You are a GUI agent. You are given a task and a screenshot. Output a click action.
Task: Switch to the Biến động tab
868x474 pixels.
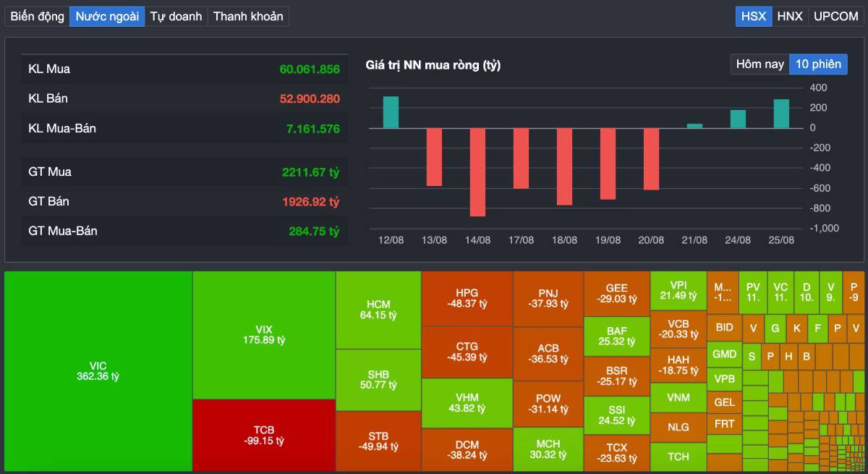[37, 16]
